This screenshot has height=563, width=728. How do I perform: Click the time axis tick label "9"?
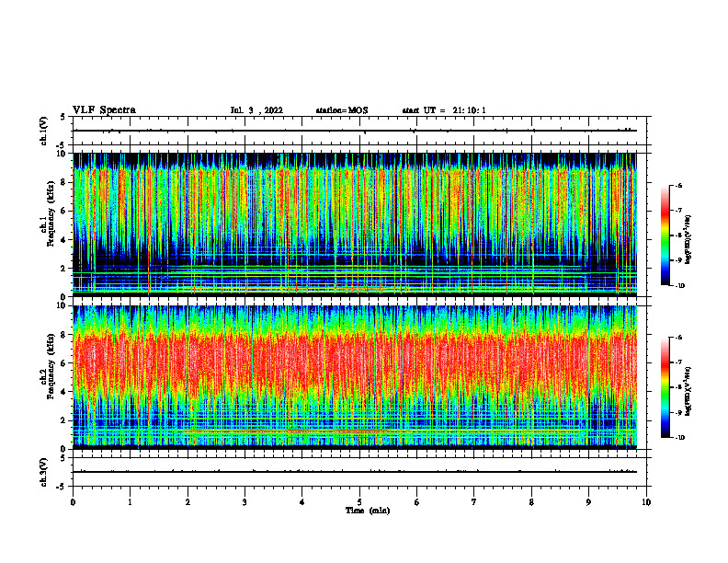pyautogui.click(x=588, y=502)
